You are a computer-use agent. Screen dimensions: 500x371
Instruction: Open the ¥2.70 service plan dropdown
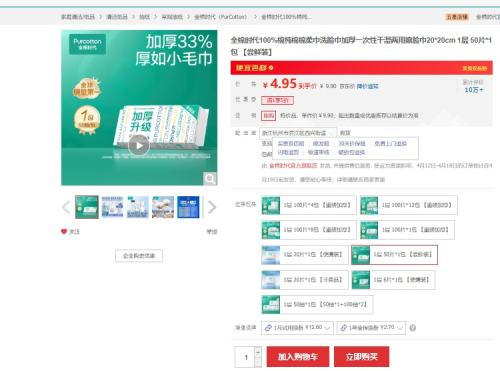(x=371, y=328)
